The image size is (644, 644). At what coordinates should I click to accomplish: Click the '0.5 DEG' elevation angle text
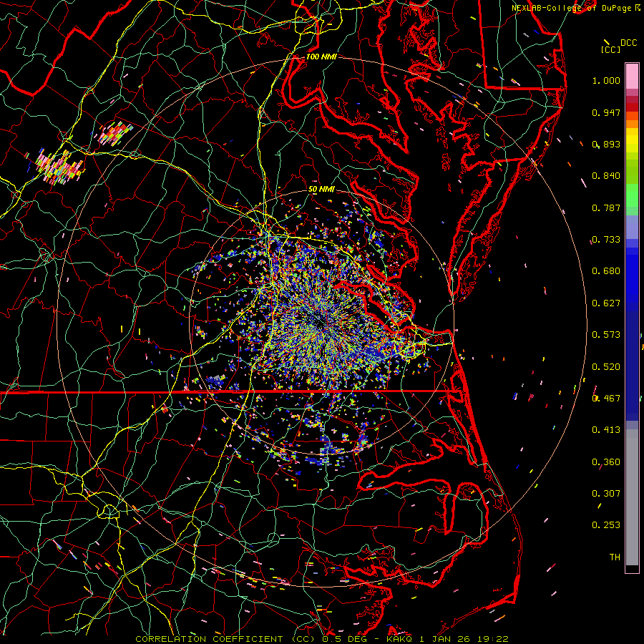(x=345, y=639)
